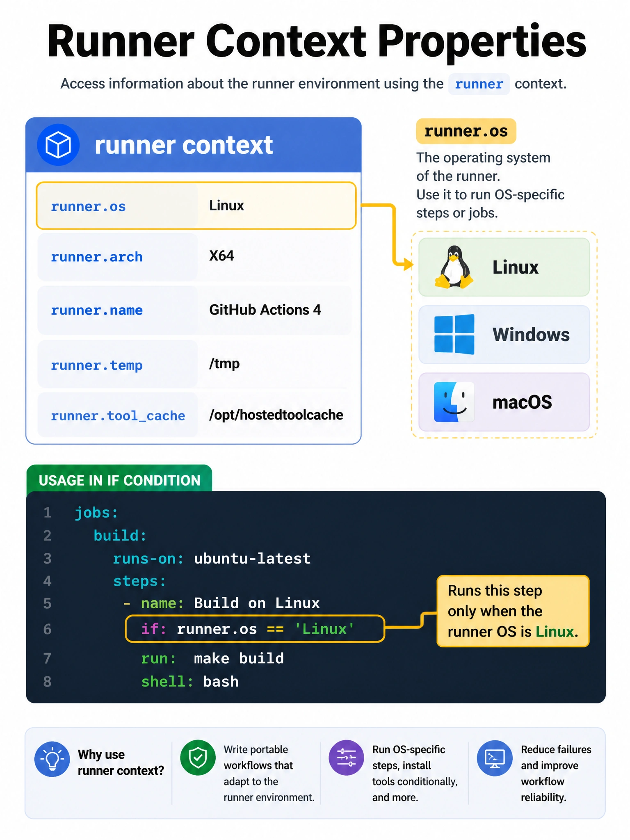Click the 'Runner Context Properties' main heading

tap(317, 41)
